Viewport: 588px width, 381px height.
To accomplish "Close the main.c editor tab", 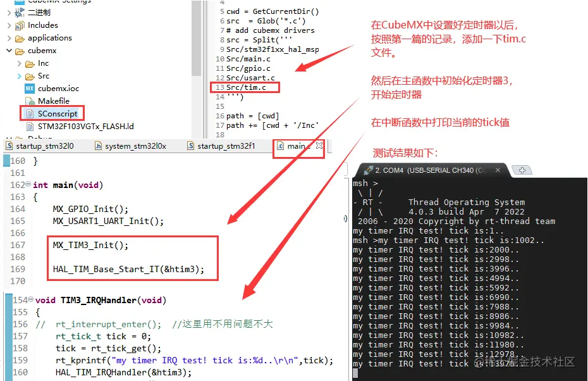I will coord(319,146).
